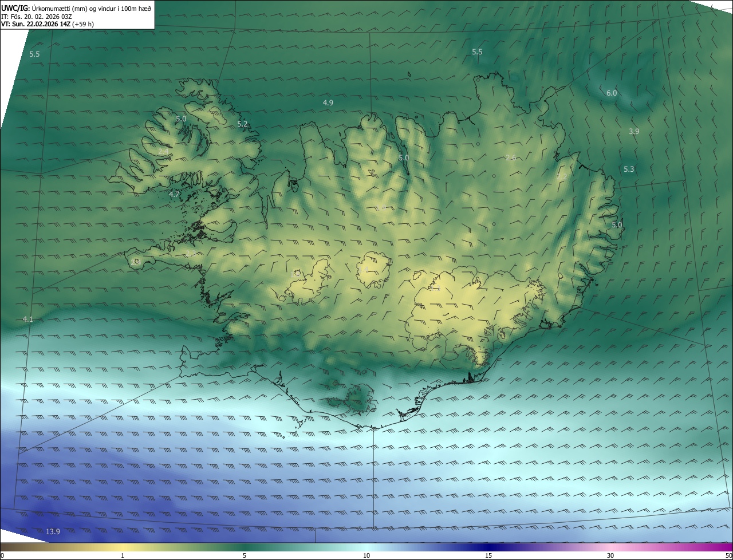
Task: Click the 2.6 value in northeast Iceland
Action: point(511,158)
